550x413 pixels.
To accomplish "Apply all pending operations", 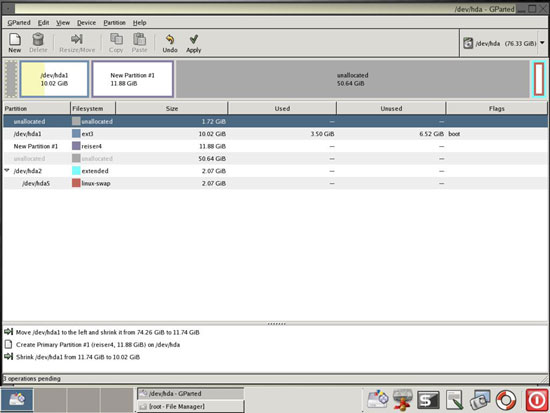I will tap(194, 43).
